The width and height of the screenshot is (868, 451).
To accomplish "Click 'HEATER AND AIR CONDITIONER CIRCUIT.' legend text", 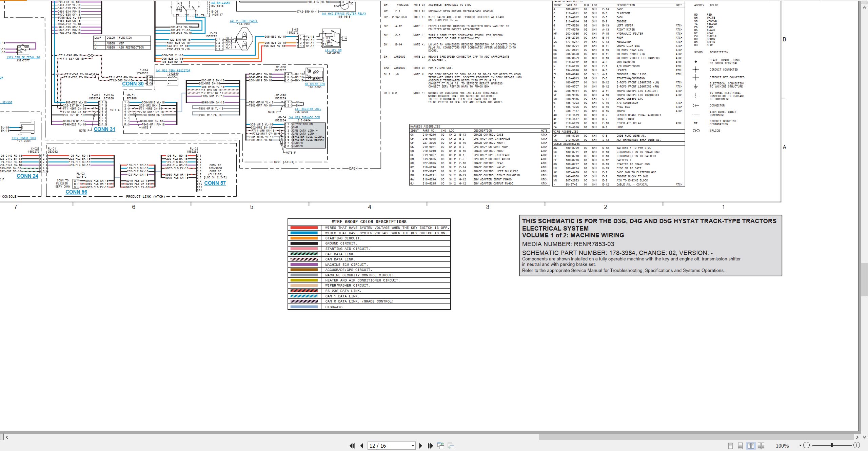I will 362,280.
